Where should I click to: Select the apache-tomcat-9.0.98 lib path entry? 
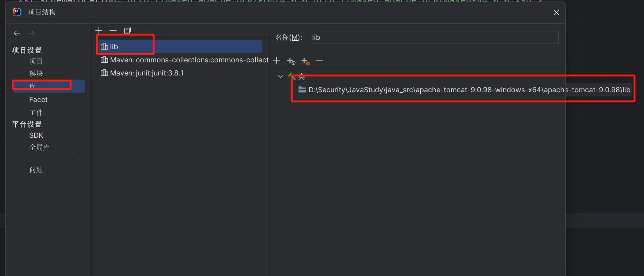pyautogui.click(x=464, y=90)
